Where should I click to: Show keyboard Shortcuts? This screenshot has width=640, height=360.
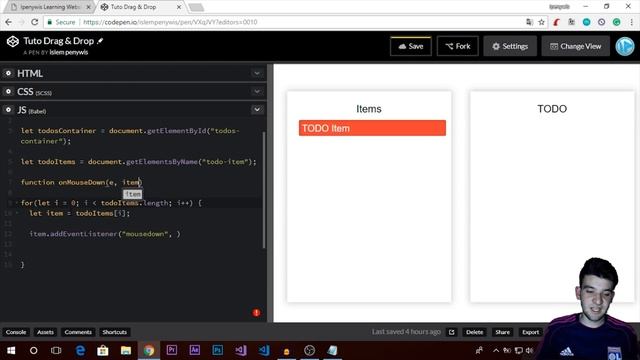pyautogui.click(x=114, y=332)
